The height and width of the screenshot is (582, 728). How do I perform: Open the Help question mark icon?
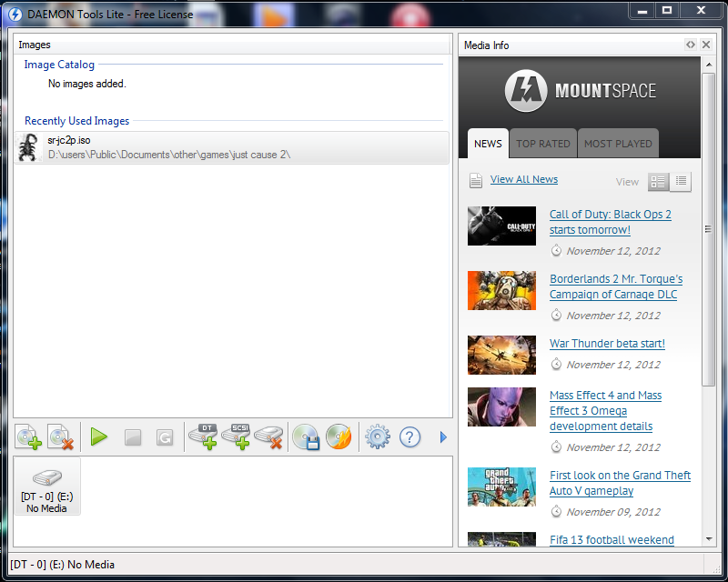click(410, 437)
